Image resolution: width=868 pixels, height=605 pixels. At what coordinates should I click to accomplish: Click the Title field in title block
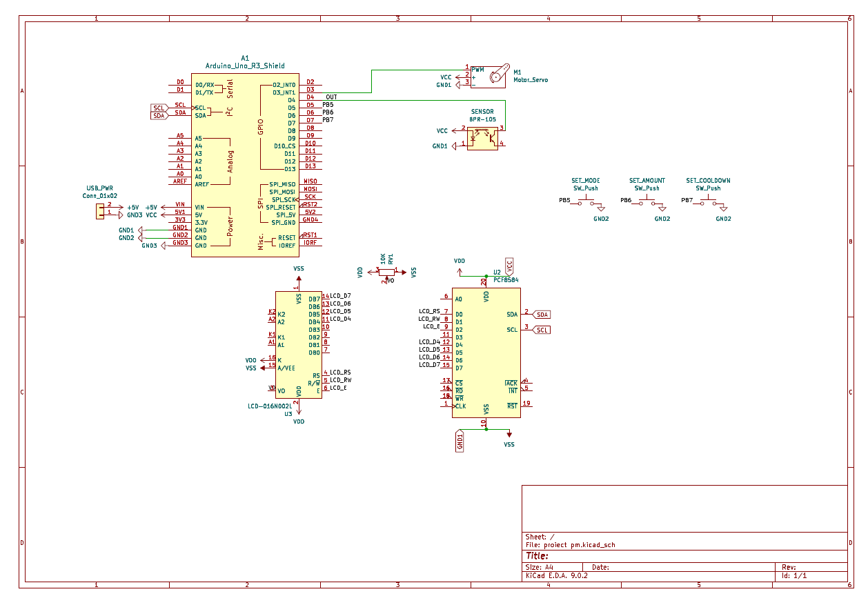click(x=537, y=556)
